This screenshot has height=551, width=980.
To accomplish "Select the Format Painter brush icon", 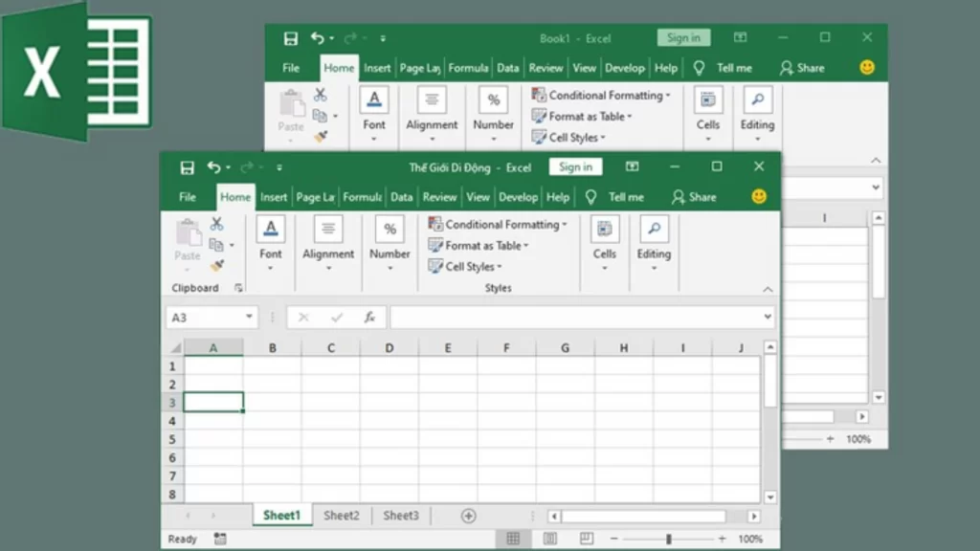I will [218, 265].
